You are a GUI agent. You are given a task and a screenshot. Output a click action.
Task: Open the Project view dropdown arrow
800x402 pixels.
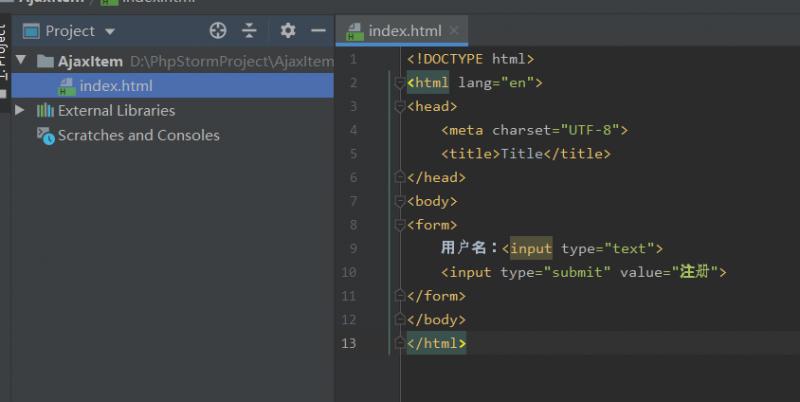(x=110, y=32)
